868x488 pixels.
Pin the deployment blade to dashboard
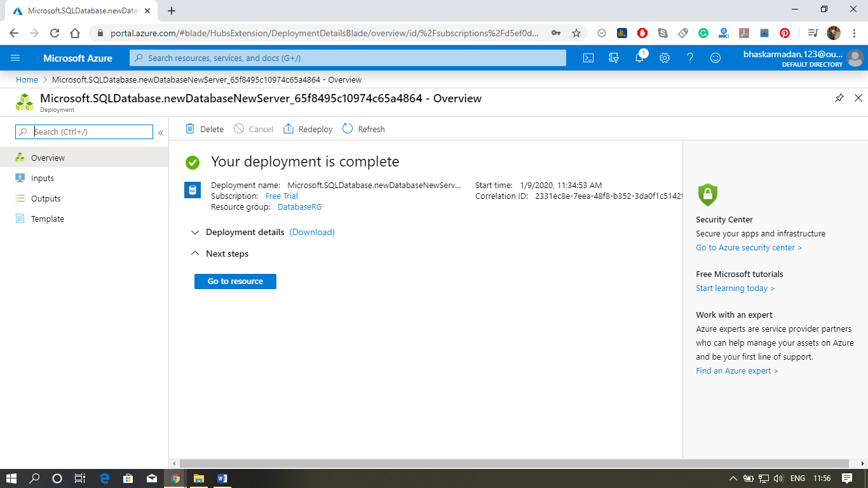[x=839, y=98]
